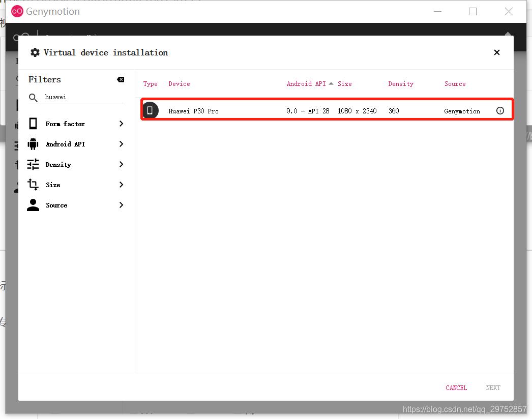
Task: Expand the Form factor filter
Action: point(76,124)
